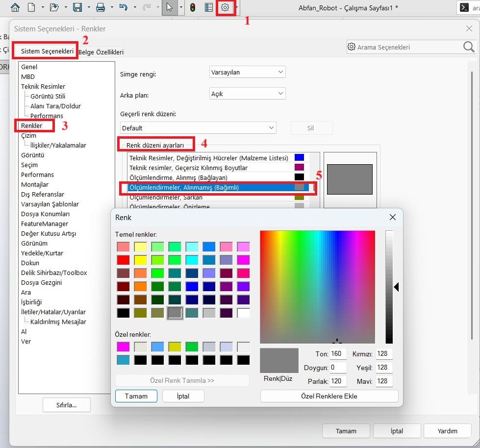The width and height of the screenshot is (480, 448).
Task: Click the command prompt icon at top right
Action: point(464,7)
